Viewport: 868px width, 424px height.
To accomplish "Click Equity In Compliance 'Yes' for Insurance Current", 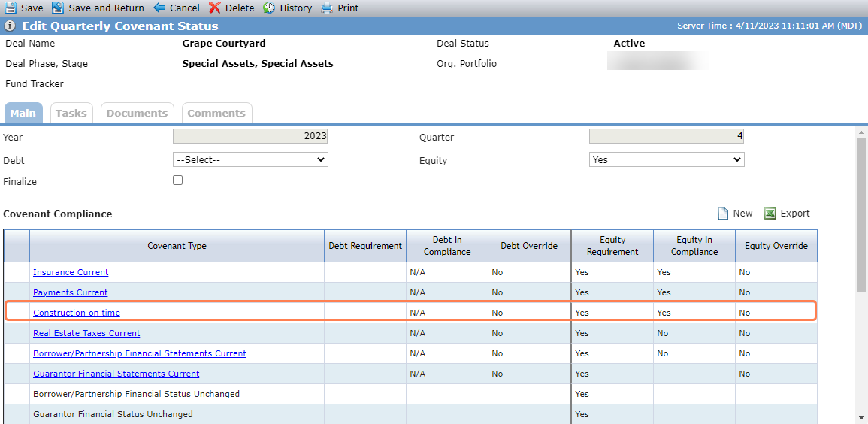I will click(x=664, y=272).
